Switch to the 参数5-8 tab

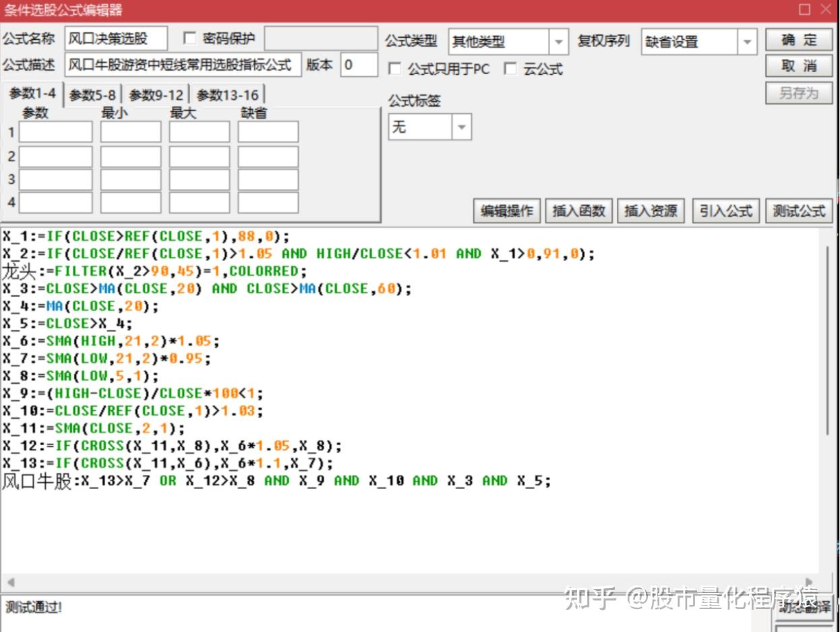93,95
